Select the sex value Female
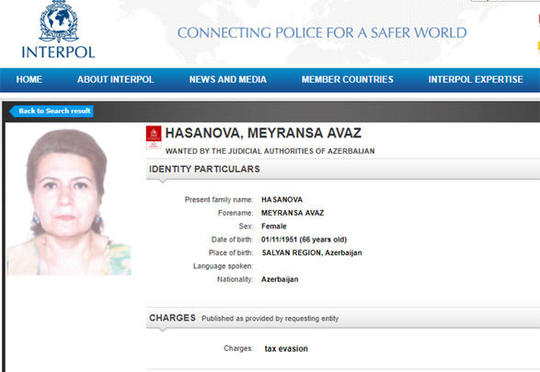 274,226
